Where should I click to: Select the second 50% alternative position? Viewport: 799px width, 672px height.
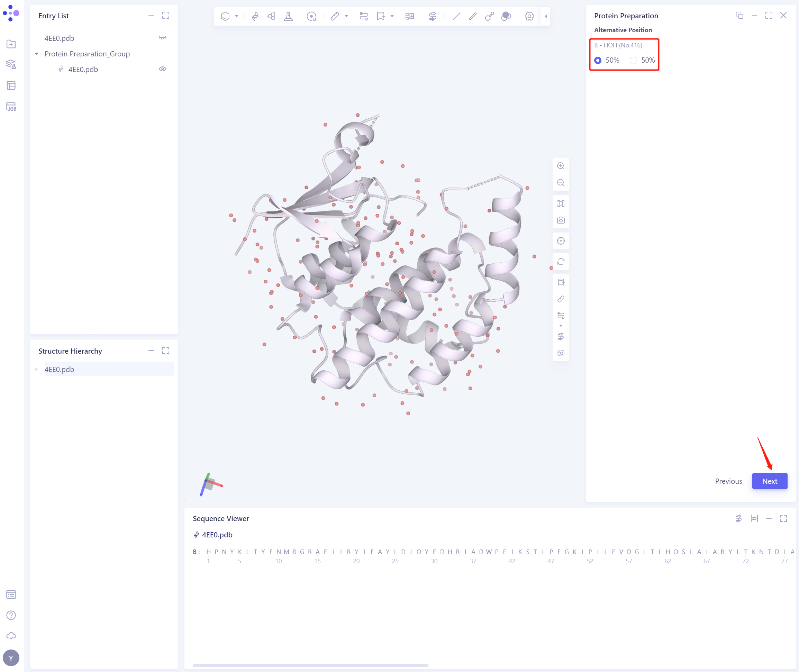pyautogui.click(x=633, y=60)
